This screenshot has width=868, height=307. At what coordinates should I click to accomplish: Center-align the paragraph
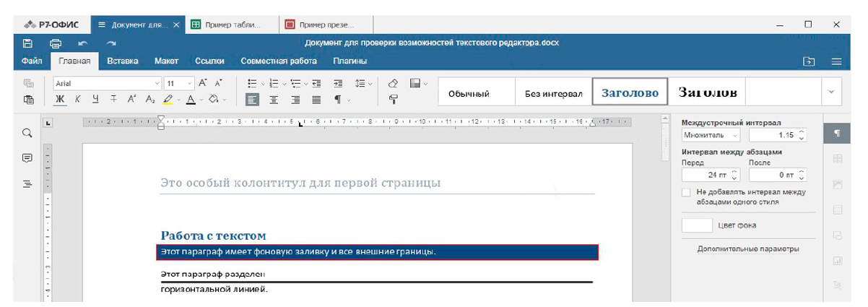(x=274, y=100)
